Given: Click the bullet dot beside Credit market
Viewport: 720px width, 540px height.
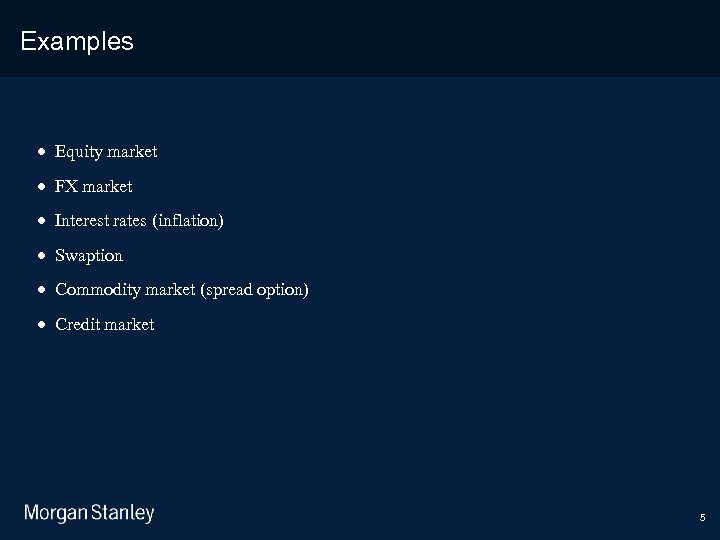Looking at the screenshot, I should tap(40, 325).
